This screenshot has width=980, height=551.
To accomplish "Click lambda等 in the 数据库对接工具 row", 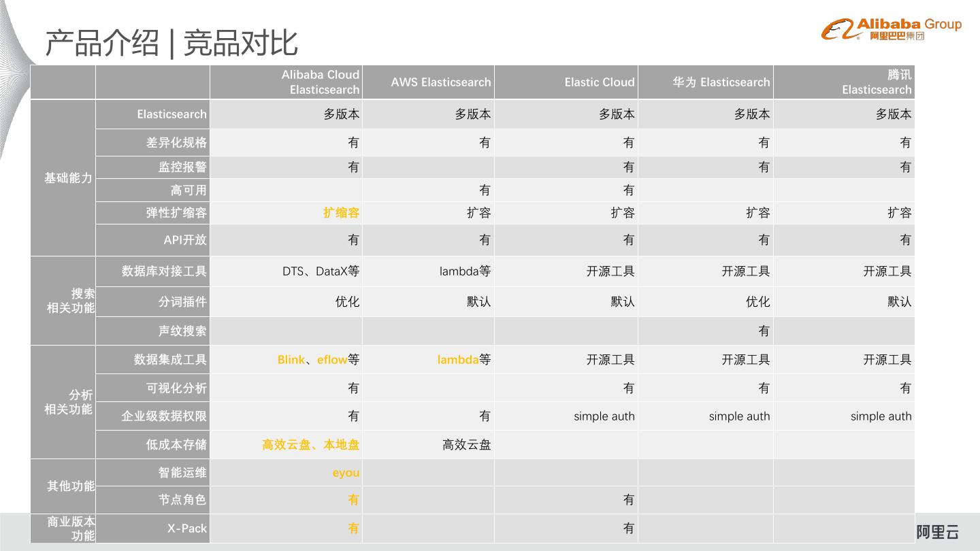I will click(x=465, y=271).
